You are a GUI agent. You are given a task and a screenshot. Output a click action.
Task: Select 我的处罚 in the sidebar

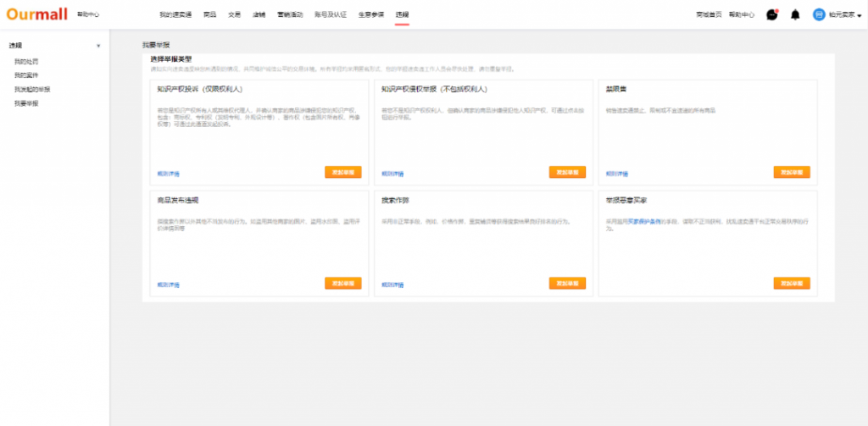(x=26, y=62)
